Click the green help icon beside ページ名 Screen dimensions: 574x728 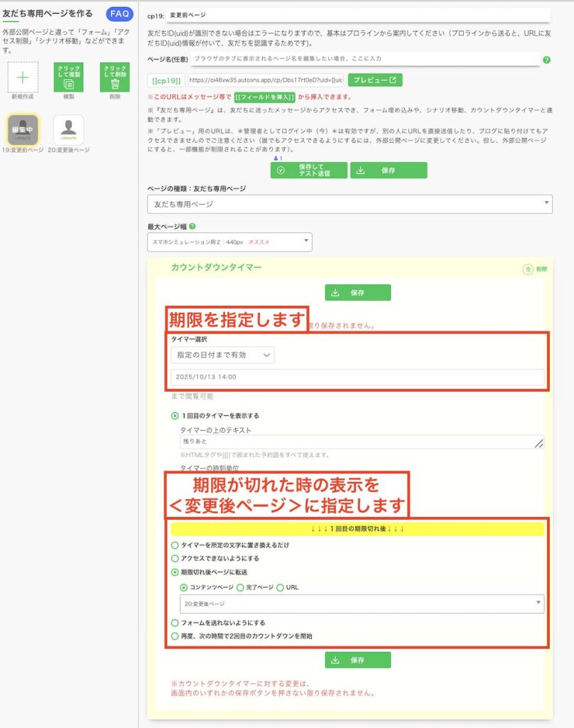pos(546,60)
